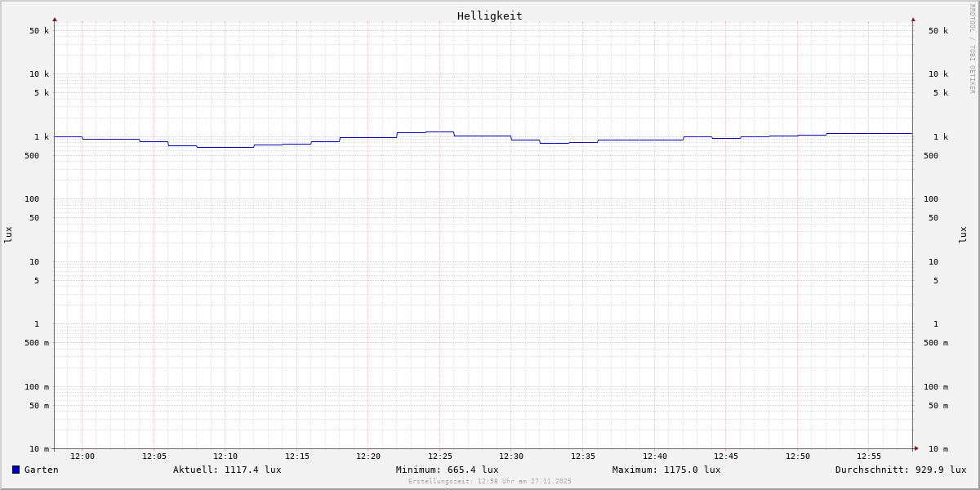The height and width of the screenshot is (490, 980).
Task: Click the left vertical lux axis label
Action: click(8, 234)
